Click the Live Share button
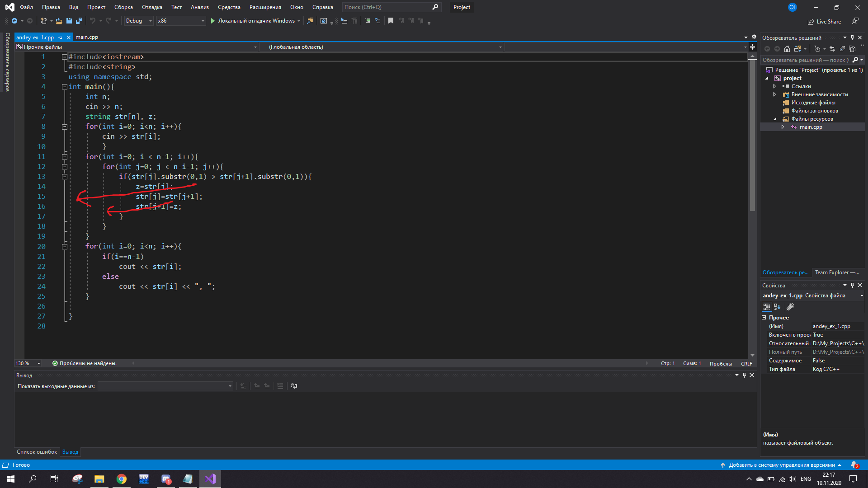The width and height of the screenshot is (868, 488). [825, 22]
